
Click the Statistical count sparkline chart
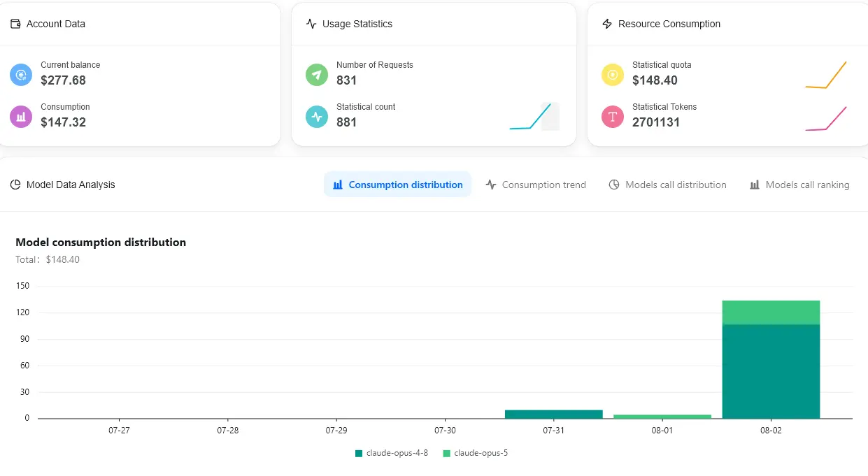pyautogui.click(x=534, y=116)
